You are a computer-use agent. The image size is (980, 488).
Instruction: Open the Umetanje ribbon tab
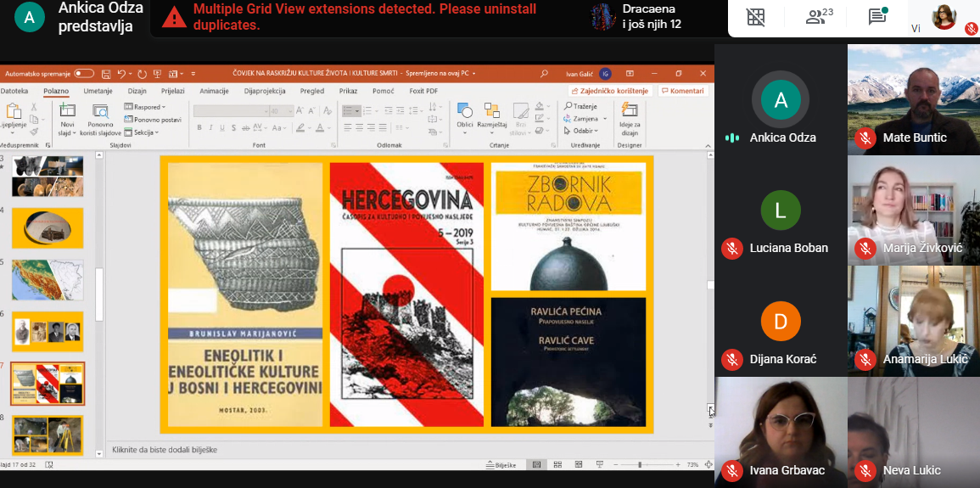98,91
